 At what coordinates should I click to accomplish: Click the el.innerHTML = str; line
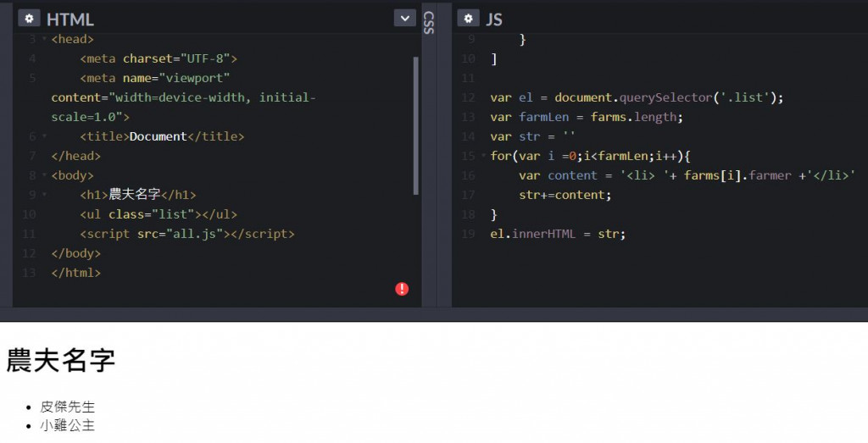pyautogui.click(x=558, y=234)
